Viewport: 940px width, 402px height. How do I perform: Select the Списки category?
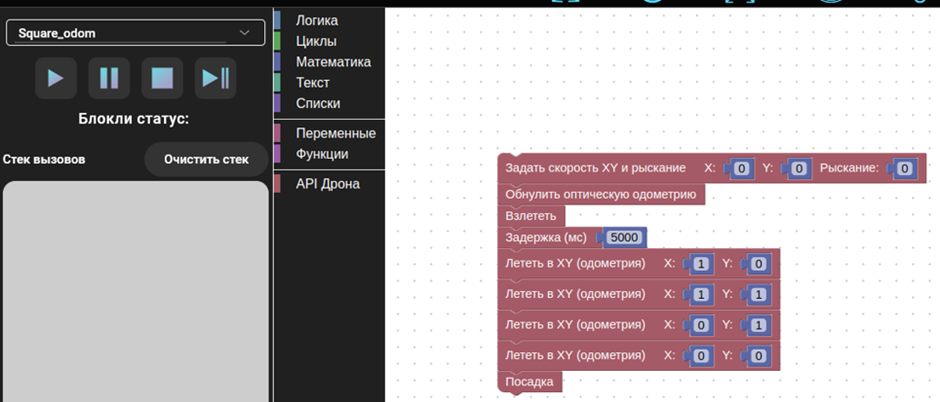[x=318, y=103]
